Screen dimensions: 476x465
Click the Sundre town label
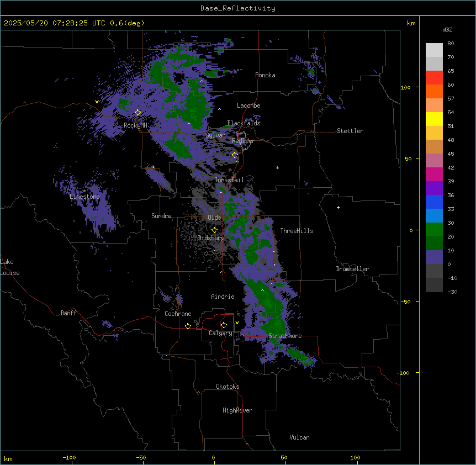(161, 216)
